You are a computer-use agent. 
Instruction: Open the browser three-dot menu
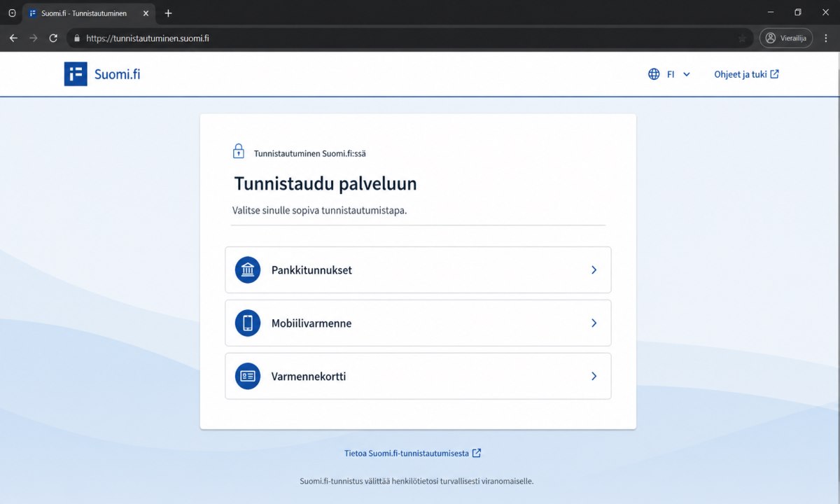[827, 38]
